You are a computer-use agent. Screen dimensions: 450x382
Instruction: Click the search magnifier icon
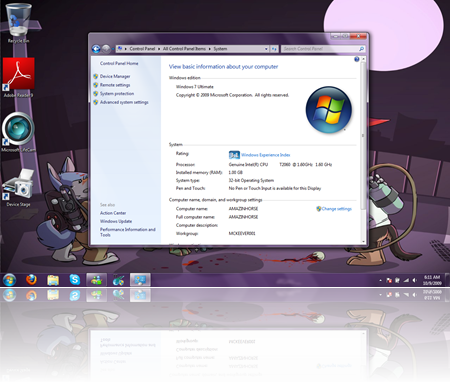361,49
